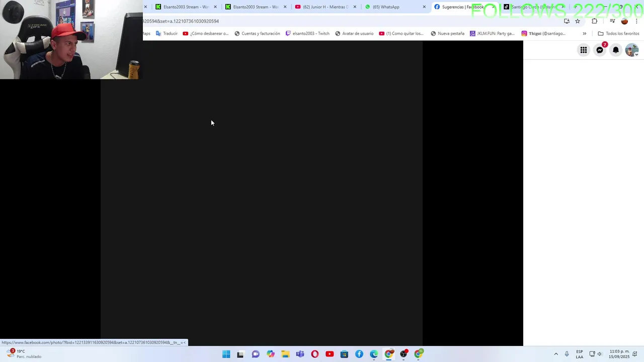Open Facebook notifications bell
Viewport: 644px width, 362px height.
616,50
